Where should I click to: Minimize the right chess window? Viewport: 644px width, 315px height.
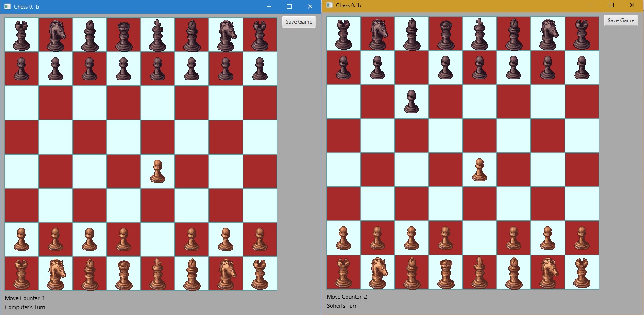591,5
